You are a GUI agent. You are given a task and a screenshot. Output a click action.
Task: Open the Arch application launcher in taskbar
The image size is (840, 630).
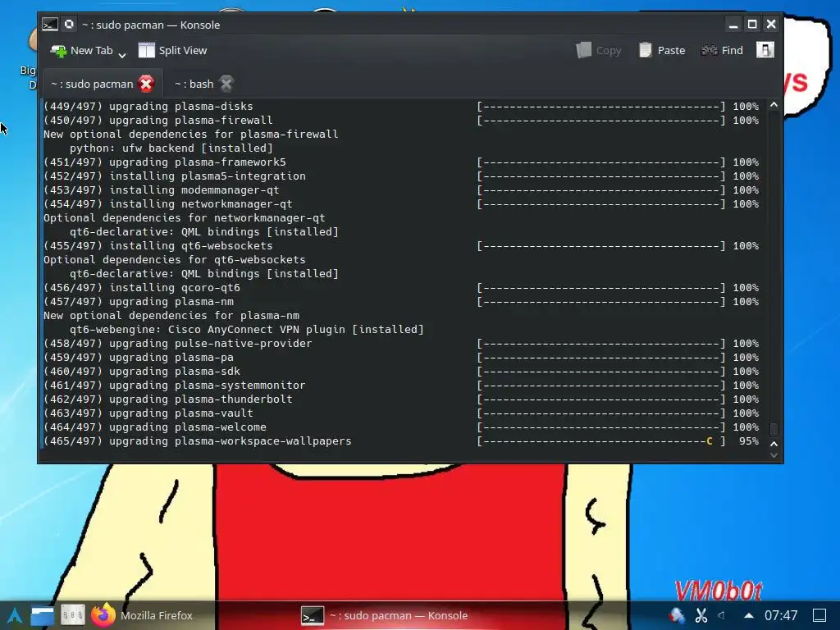15,615
